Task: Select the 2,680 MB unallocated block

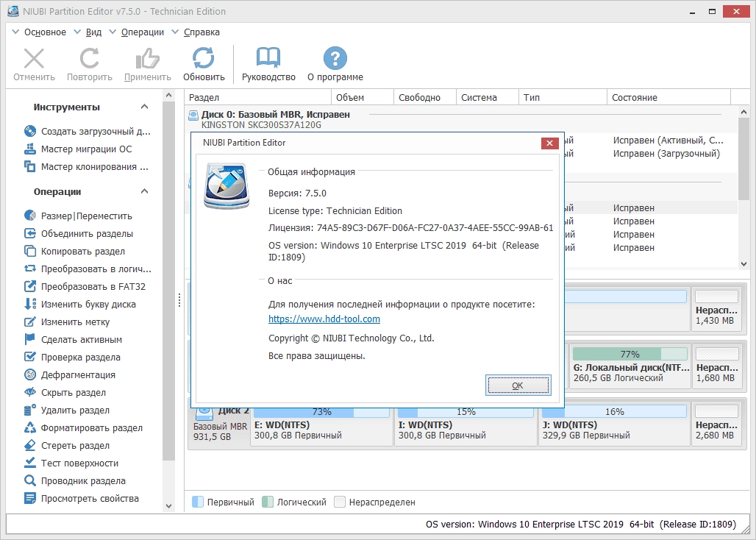Action: [716, 424]
